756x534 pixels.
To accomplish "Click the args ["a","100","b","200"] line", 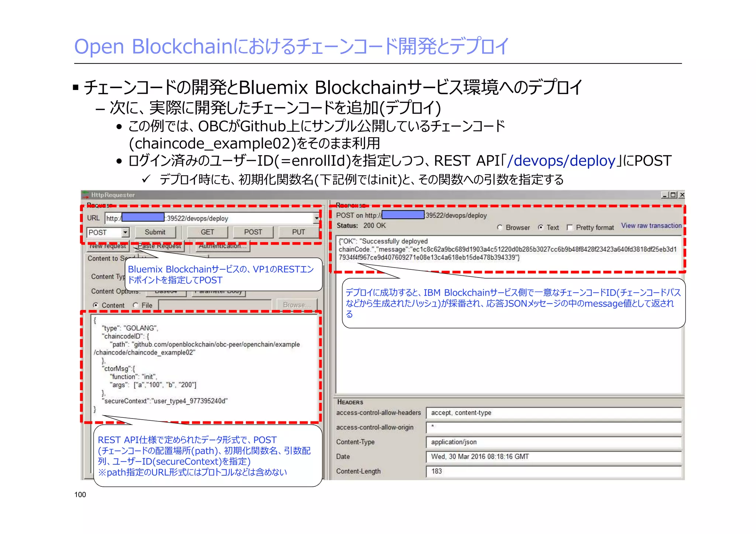I will click(x=153, y=385).
